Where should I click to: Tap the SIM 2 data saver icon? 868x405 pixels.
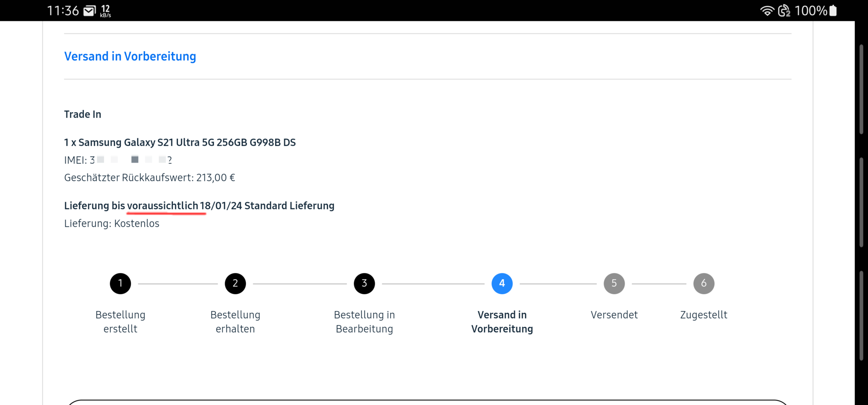coord(784,11)
